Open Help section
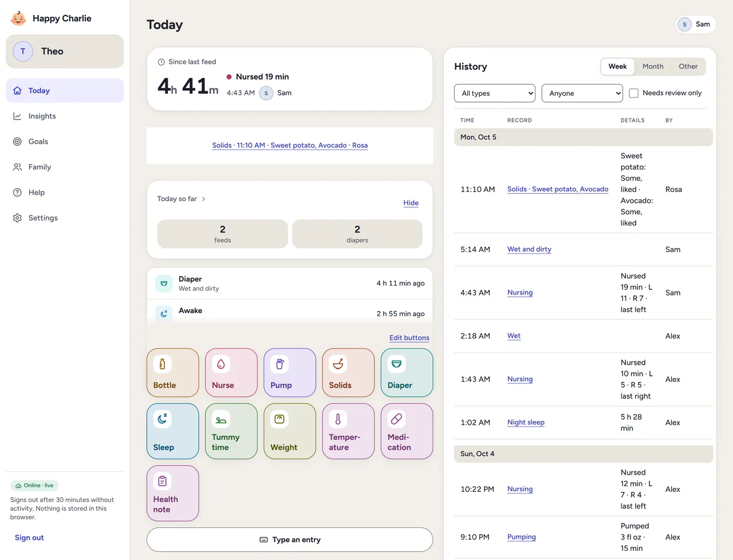This screenshot has width=733, height=560. [x=65, y=192]
